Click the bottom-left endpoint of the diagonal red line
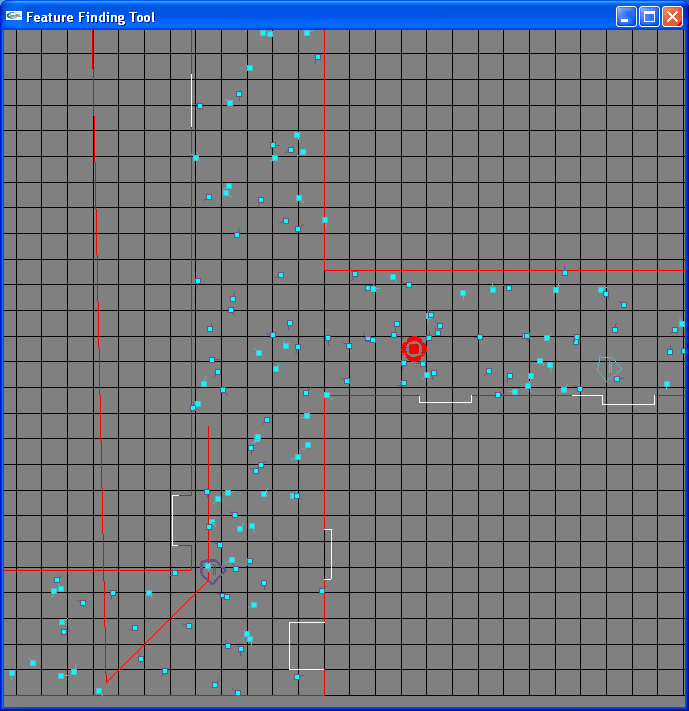689x711 pixels. [x=106, y=682]
